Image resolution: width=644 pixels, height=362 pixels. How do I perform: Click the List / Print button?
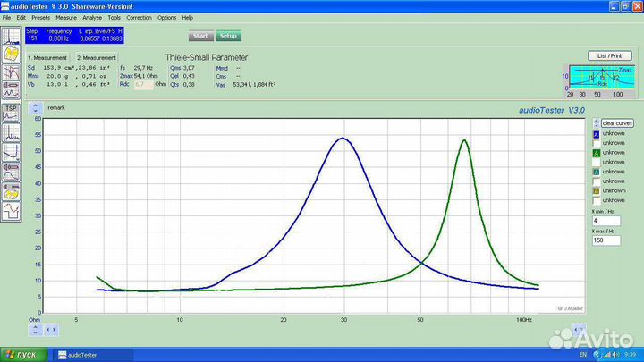[x=609, y=55]
